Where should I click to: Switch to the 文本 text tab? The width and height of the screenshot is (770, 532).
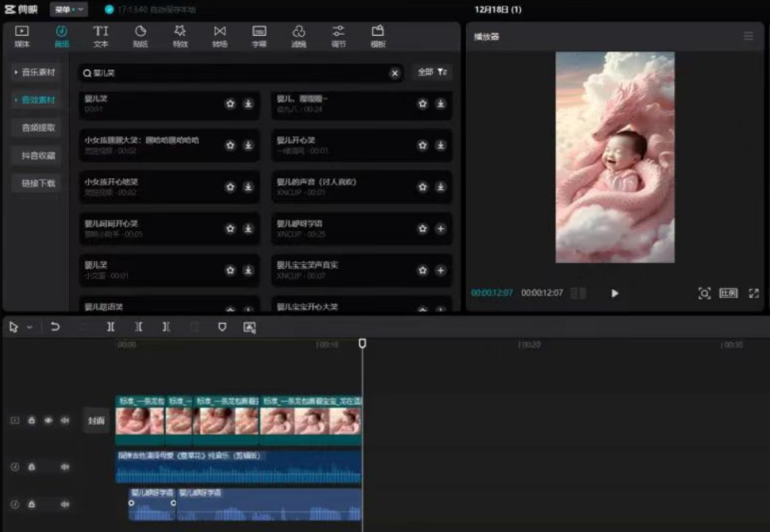click(101, 36)
